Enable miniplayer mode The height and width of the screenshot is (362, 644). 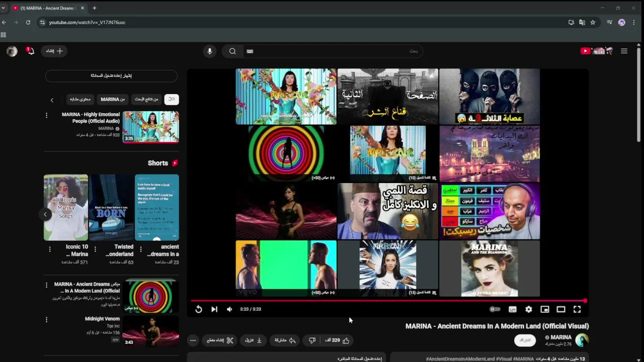545,309
